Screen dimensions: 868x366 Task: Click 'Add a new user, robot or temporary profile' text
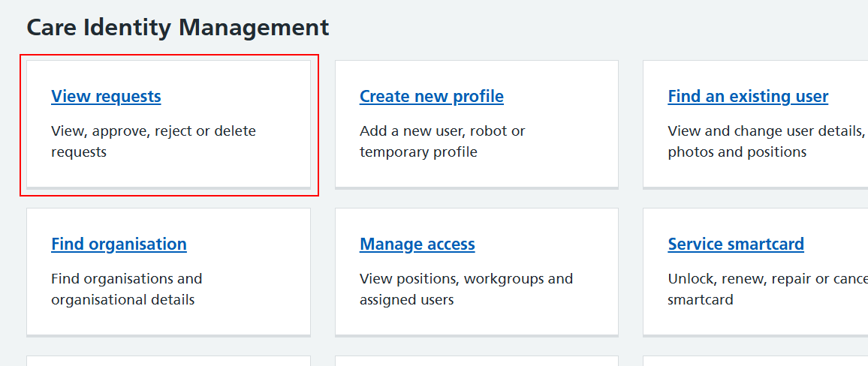coord(442,142)
